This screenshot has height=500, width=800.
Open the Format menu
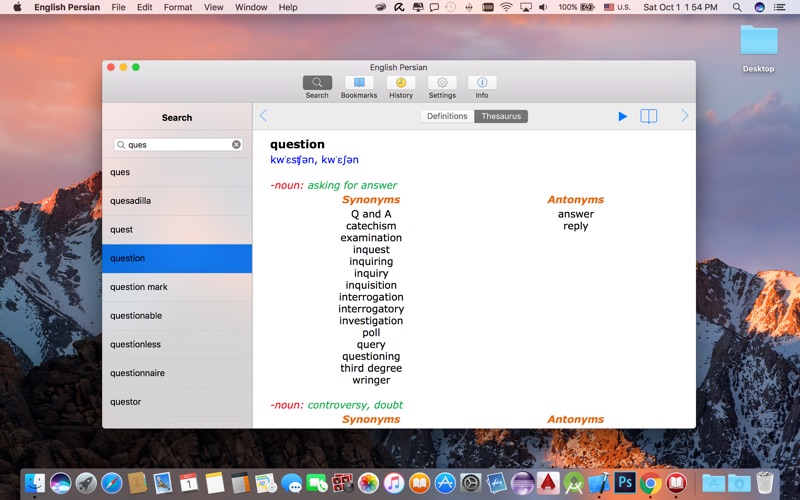point(178,7)
